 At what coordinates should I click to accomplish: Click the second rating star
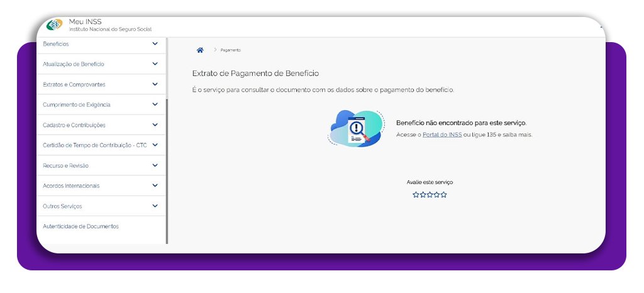(423, 195)
